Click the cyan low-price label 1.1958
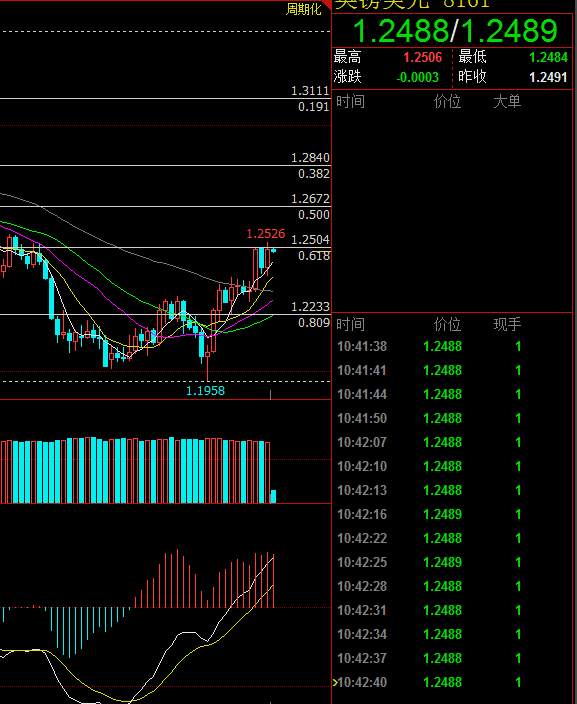 coord(205,391)
